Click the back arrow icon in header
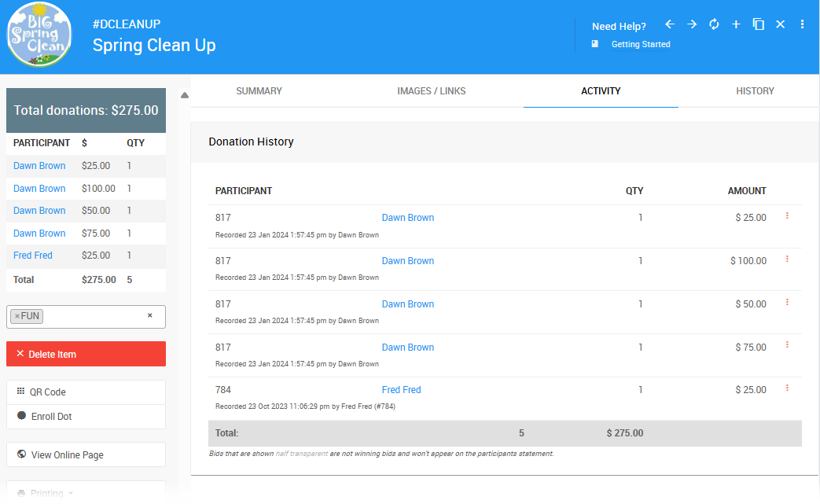The height and width of the screenshot is (504, 820). click(x=670, y=24)
